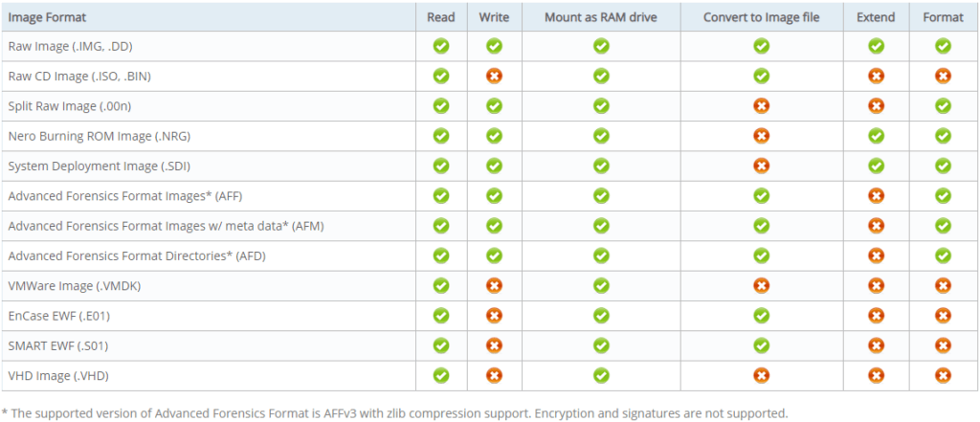The width and height of the screenshot is (980, 422).
Task: Click the green Read checkmark for Raw Image
Action: (x=441, y=45)
